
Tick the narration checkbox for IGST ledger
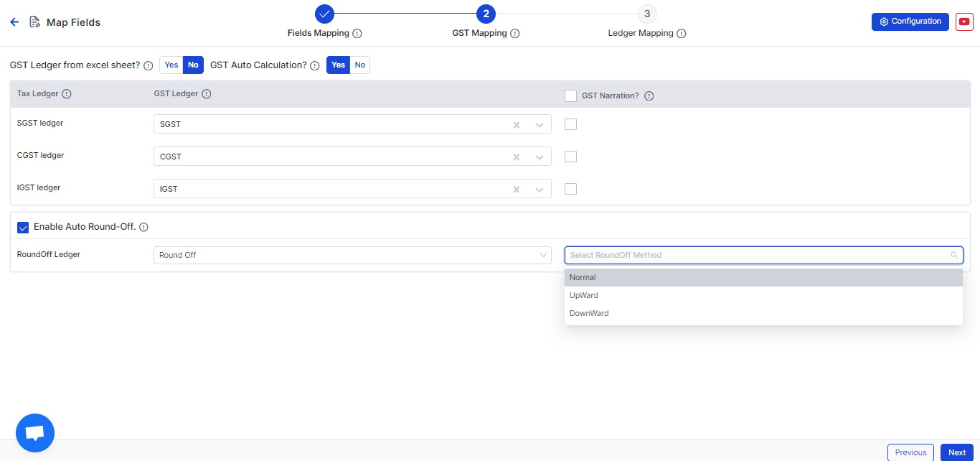571,189
